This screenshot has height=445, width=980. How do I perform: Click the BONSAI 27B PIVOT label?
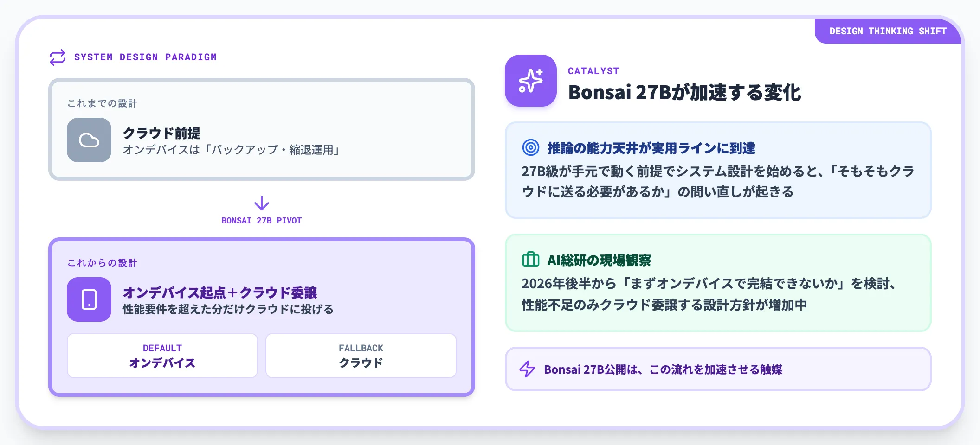(x=262, y=221)
